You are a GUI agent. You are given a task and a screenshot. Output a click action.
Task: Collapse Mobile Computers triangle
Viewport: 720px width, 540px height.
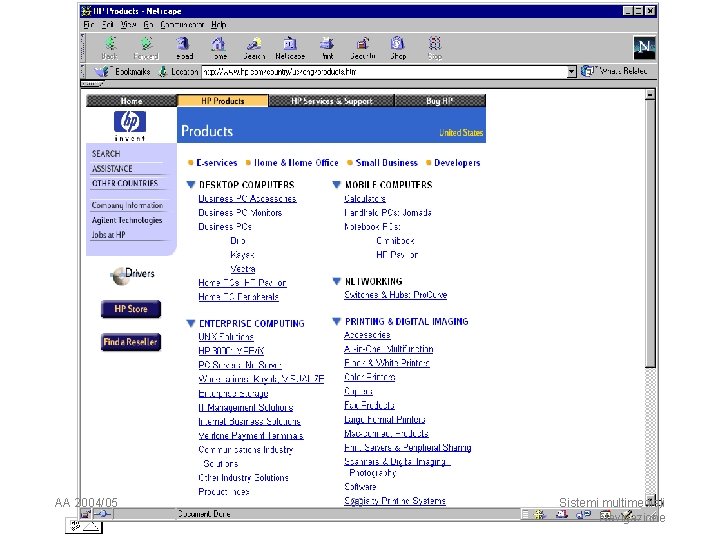tap(337, 185)
